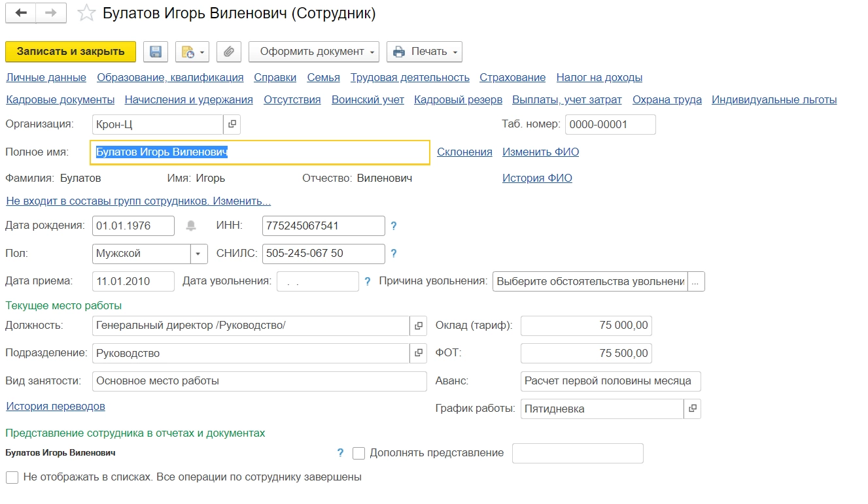Screen dimensions: 868x504
Task: Open the График работы link icon
Action: [693, 409]
